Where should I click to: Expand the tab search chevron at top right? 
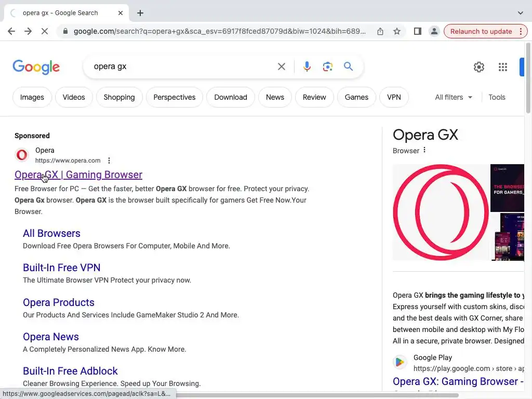click(x=521, y=13)
